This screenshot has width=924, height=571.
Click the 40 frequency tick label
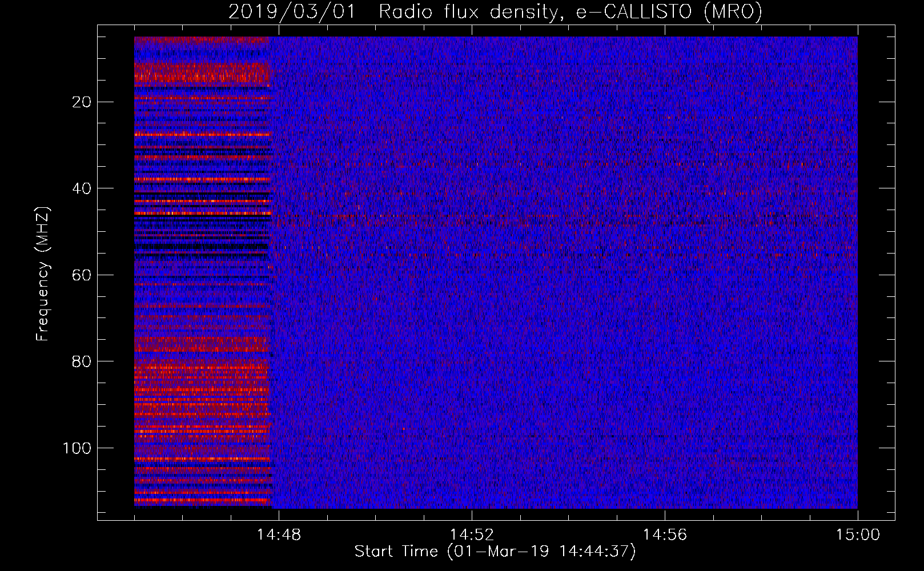[82, 188]
